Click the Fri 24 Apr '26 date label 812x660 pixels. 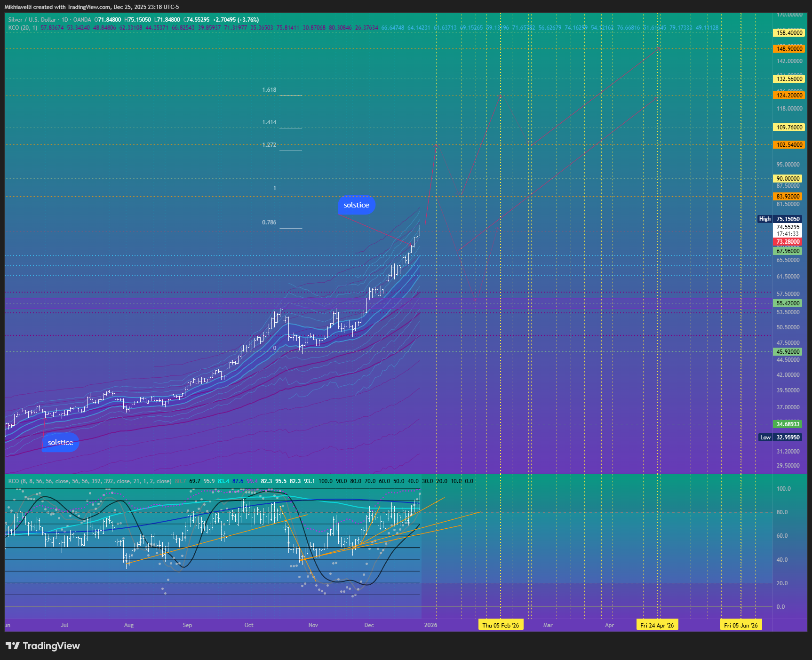pyautogui.click(x=657, y=625)
